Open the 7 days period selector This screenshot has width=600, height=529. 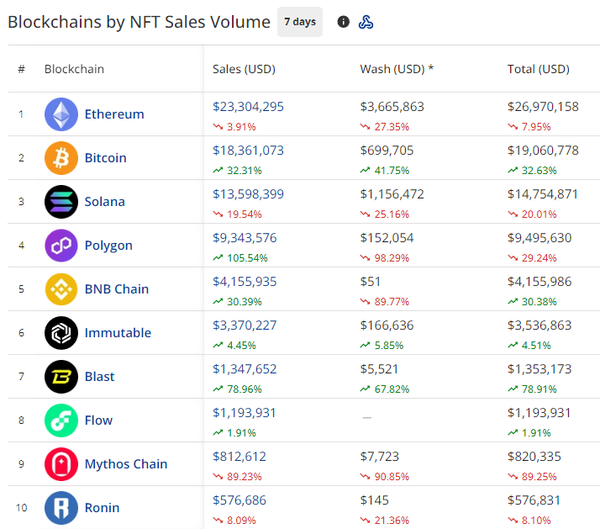point(299,21)
